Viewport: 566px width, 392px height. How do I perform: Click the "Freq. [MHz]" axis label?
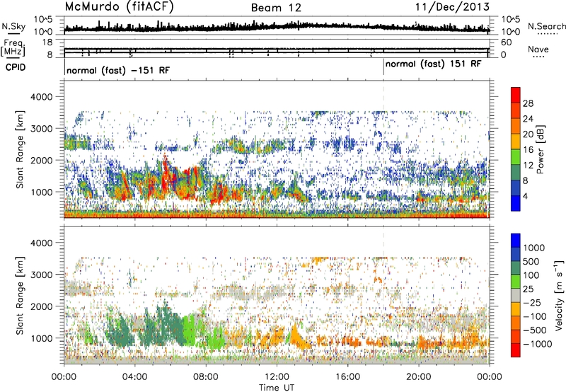tap(13, 47)
